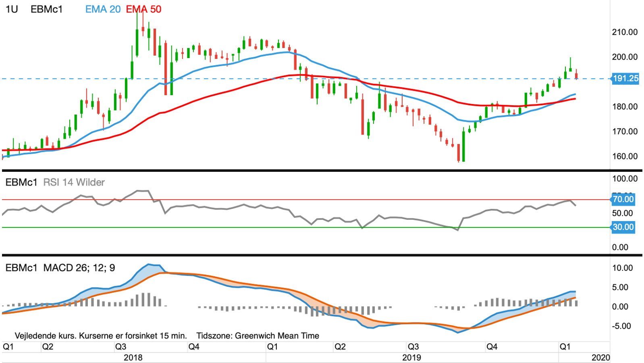Click the current price tag 191.25
644x363 pixels.
[625, 79]
